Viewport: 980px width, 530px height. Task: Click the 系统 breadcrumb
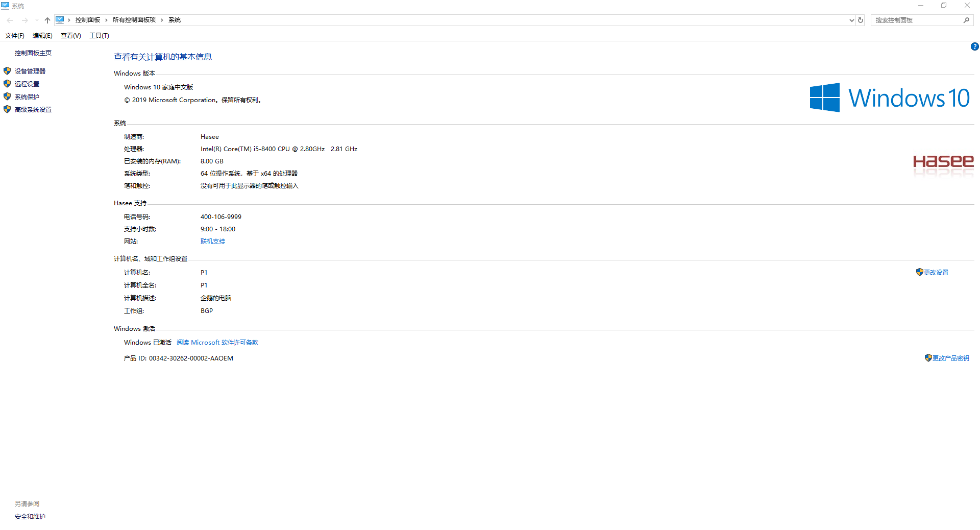tap(175, 20)
